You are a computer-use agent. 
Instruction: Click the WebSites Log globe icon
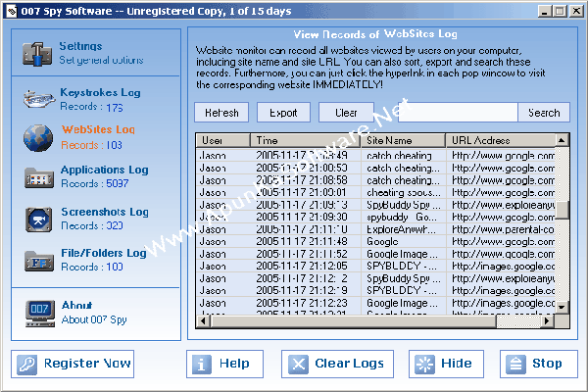click(x=38, y=138)
